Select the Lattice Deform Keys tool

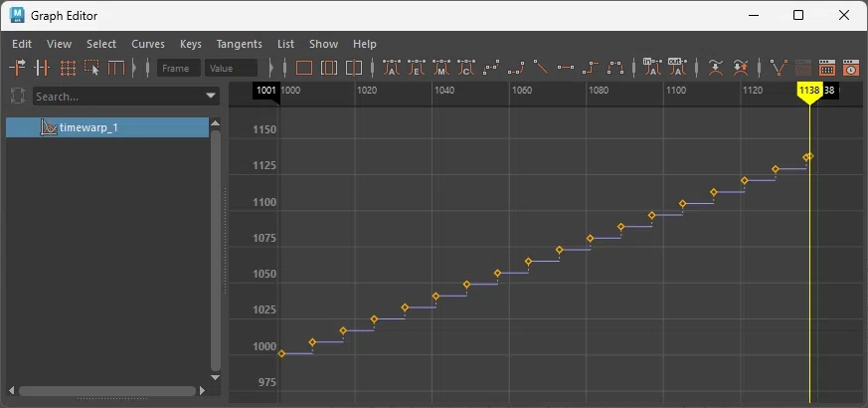pyautogui.click(x=68, y=69)
